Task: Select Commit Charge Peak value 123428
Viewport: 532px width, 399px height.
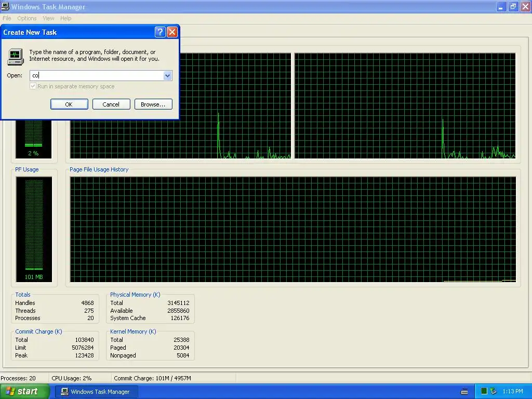Action: [85, 355]
